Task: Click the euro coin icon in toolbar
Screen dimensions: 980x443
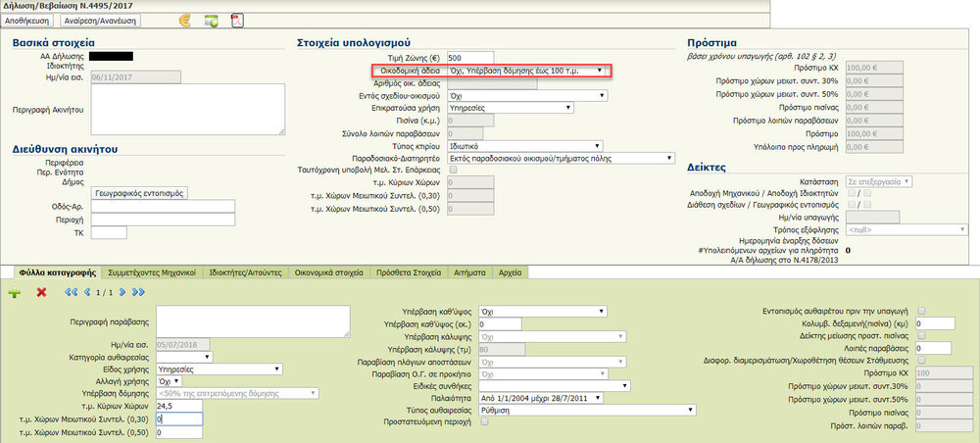Action: pyautogui.click(x=185, y=20)
